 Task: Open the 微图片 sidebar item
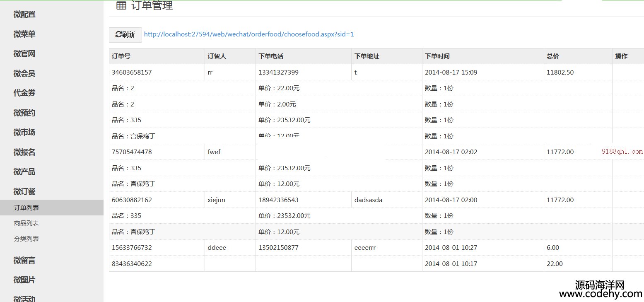[x=24, y=280]
